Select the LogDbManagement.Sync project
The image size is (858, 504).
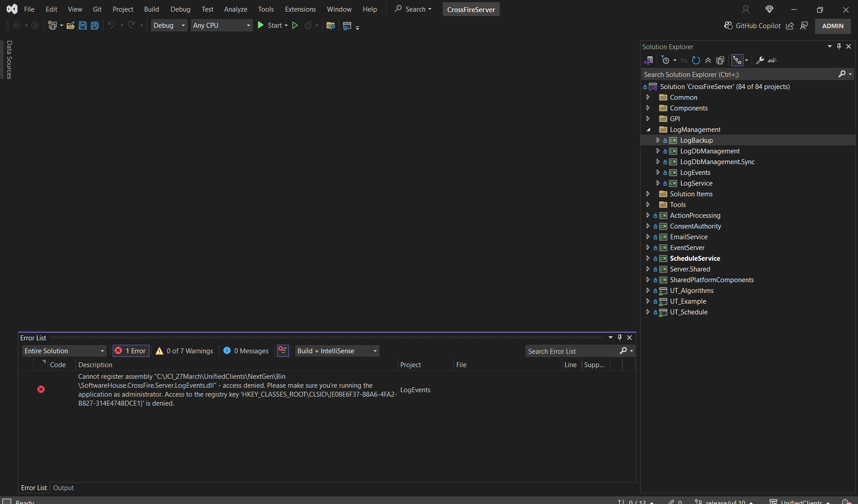coord(717,162)
